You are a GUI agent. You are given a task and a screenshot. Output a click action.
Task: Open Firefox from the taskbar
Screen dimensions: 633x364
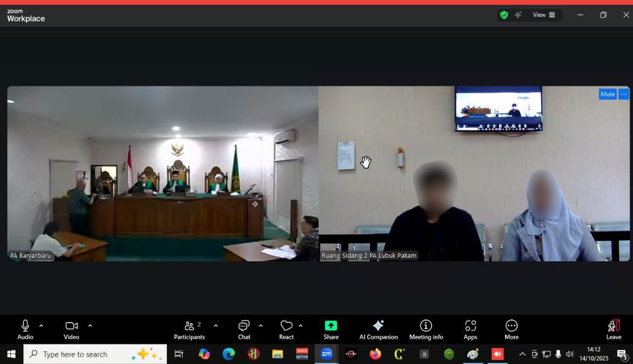click(x=375, y=354)
